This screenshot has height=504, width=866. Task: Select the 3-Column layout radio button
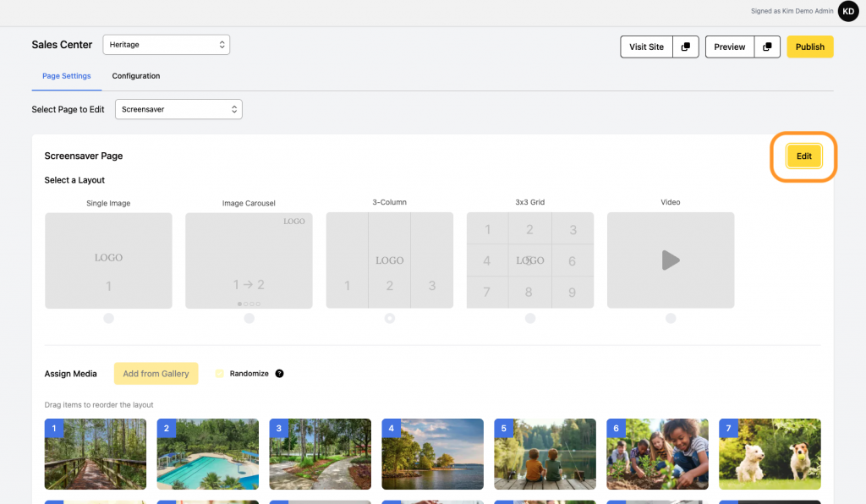point(390,318)
